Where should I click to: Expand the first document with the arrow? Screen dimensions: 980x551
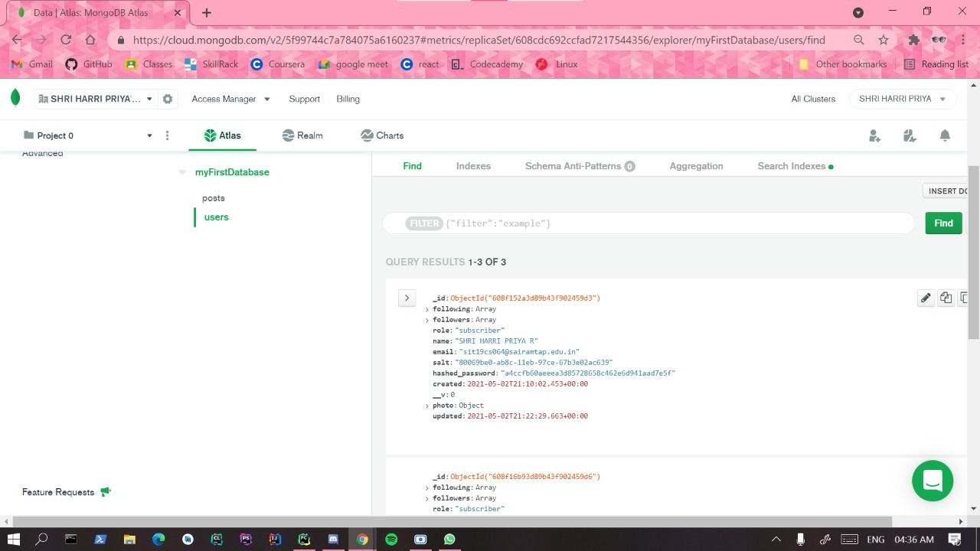coord(407,298)
